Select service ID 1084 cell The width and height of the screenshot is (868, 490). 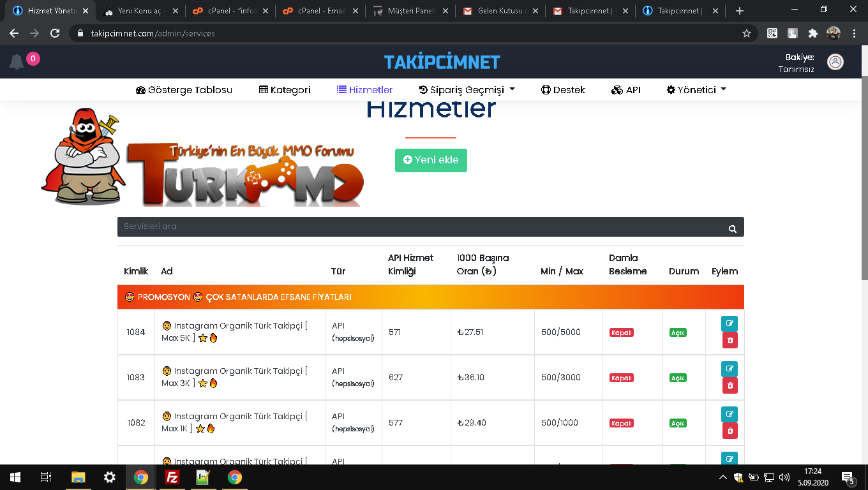pyautogui.click(x=136, y=332)
